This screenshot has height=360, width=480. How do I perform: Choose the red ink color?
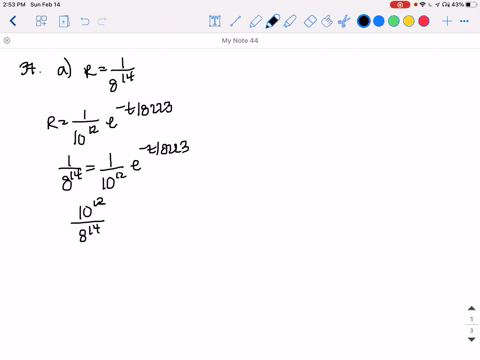[424, 21]
